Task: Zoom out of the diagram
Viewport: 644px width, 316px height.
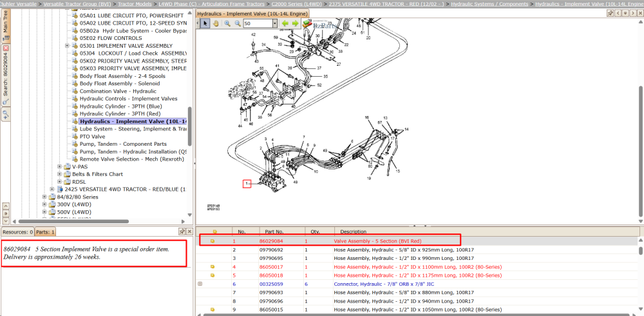Action: point(238,23)
